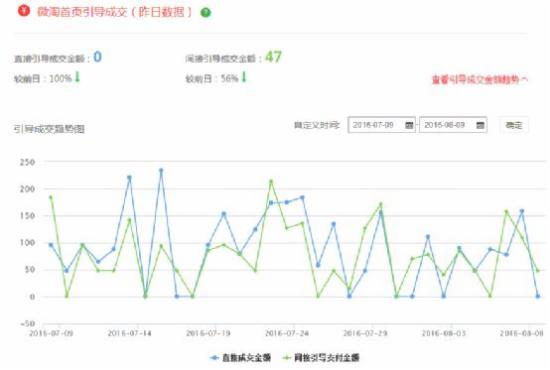Click the indirect amount value 47
The width and height of the screenshot is (550, 370).
(273, 57)
